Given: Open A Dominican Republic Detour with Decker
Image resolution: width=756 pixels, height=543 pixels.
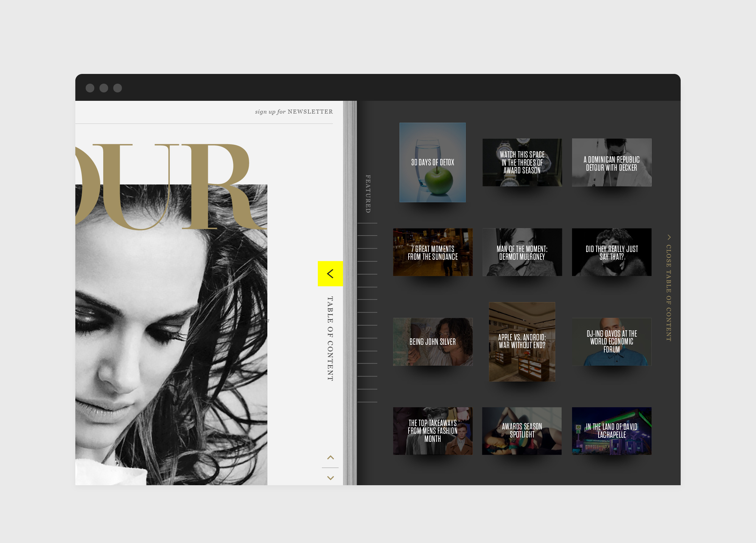Looking at the screenshot, I should tap(611, 162).
